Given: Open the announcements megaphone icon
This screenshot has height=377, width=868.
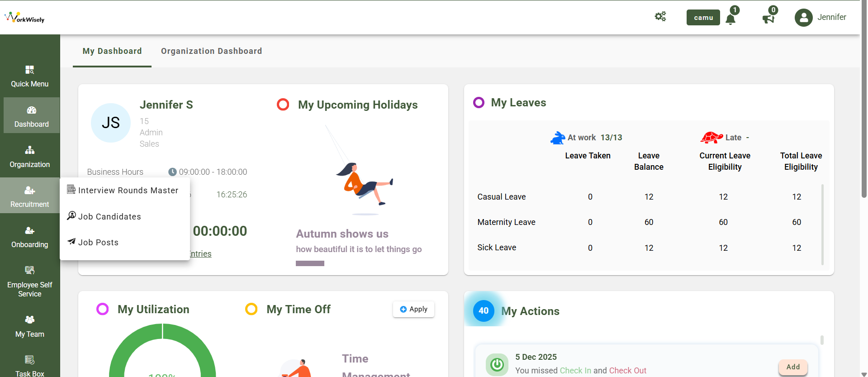Looking at the screenshot, I should pos(768,19).
